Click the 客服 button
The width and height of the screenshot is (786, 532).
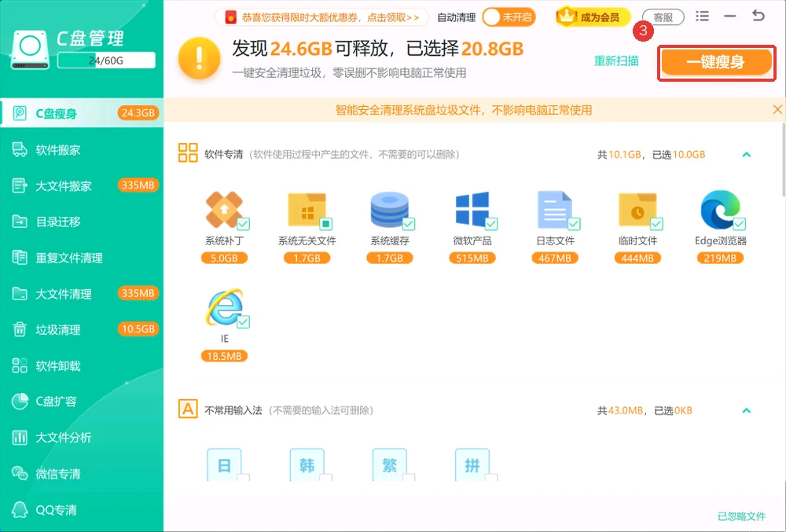point(663,17)
